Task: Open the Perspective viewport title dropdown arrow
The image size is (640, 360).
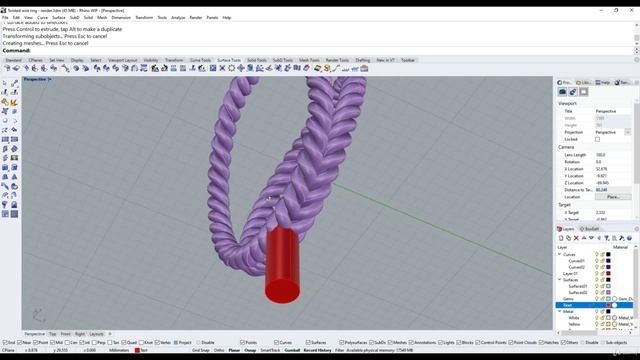Action: tap(50, 79)
